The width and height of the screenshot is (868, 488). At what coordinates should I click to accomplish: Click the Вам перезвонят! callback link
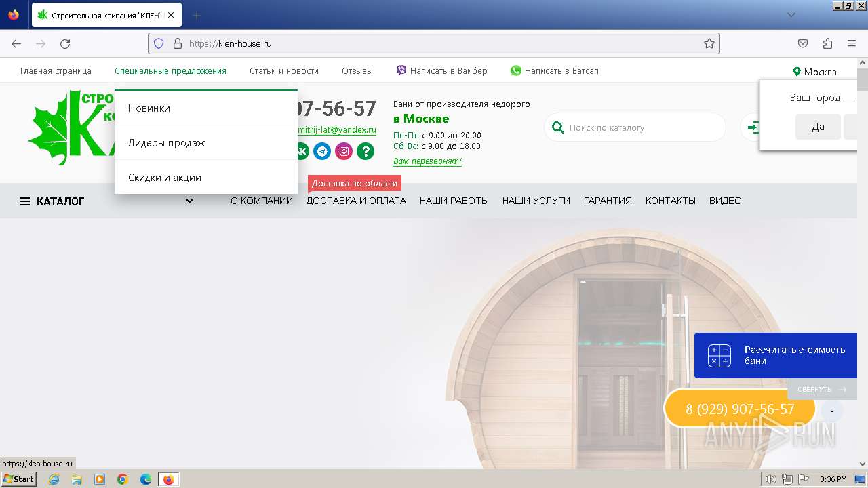coord(427,161)
